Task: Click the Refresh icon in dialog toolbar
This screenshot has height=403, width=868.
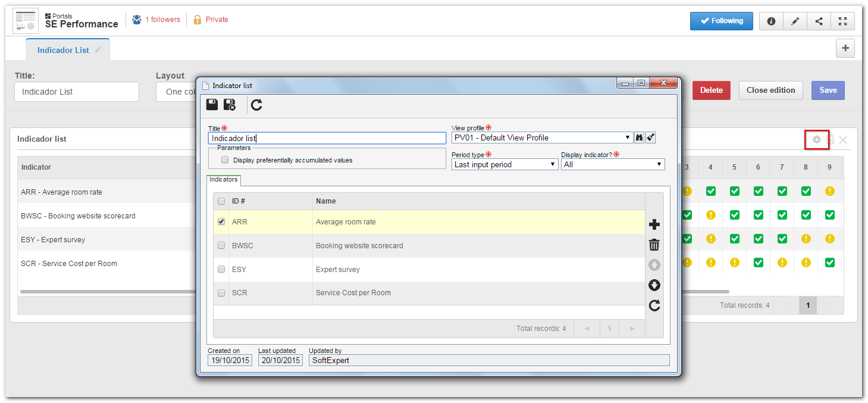Action: [256, 105]
